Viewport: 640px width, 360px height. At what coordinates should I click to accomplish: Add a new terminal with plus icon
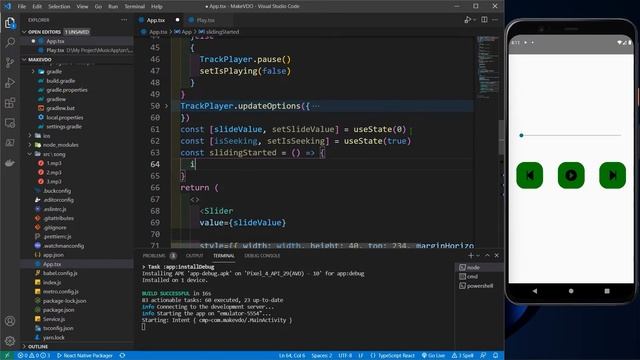471,256
